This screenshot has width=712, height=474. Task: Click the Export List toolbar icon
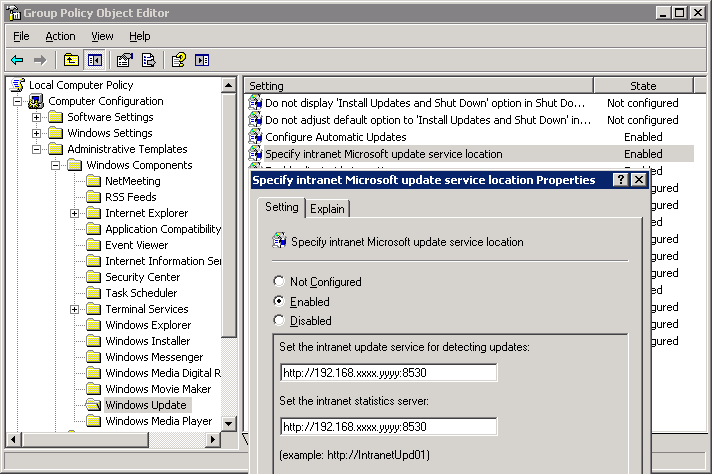coord(148,60)
